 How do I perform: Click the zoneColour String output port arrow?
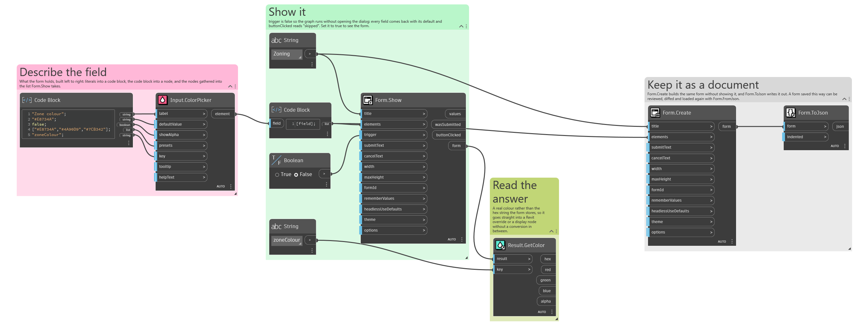[310, 240]
